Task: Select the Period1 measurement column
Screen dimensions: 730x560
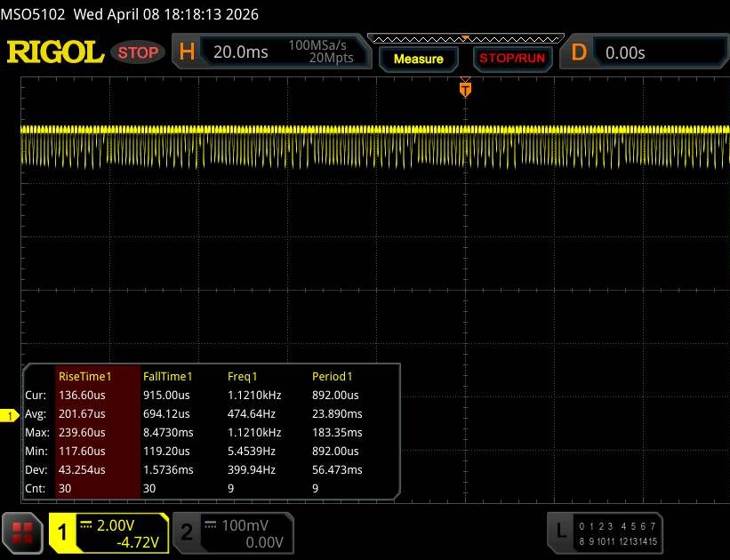Action: click(333, 377)
